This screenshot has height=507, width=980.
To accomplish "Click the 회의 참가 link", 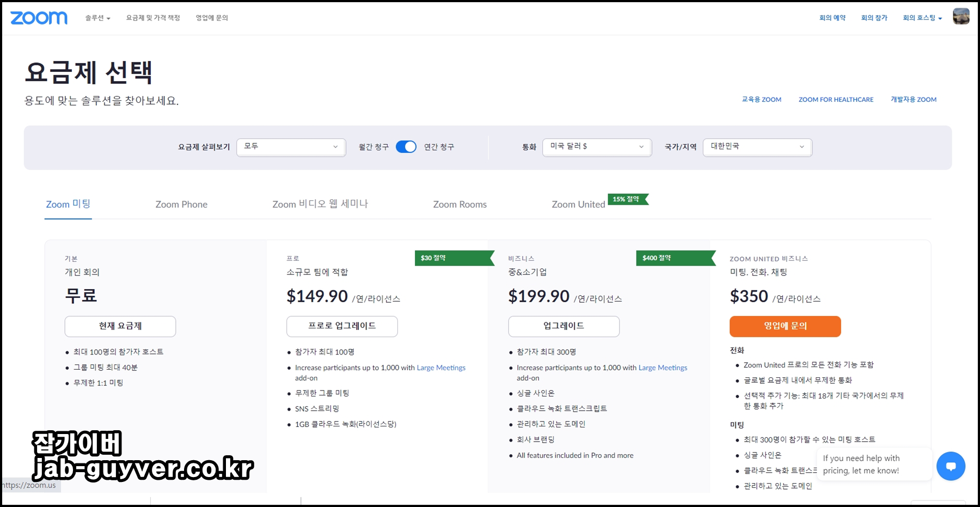I will (874, 18).
